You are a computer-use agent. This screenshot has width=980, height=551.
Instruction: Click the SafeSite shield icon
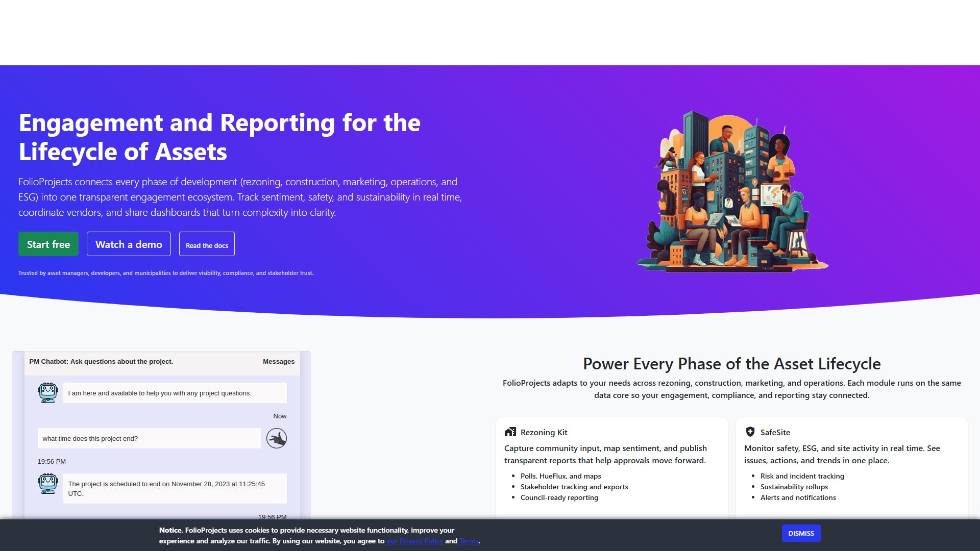click(750, 432)
